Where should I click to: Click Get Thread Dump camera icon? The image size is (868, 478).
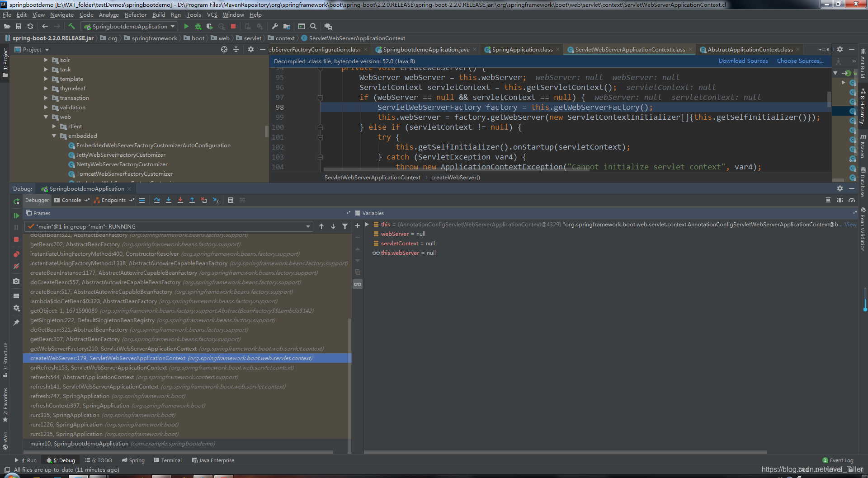pos(16,281)
